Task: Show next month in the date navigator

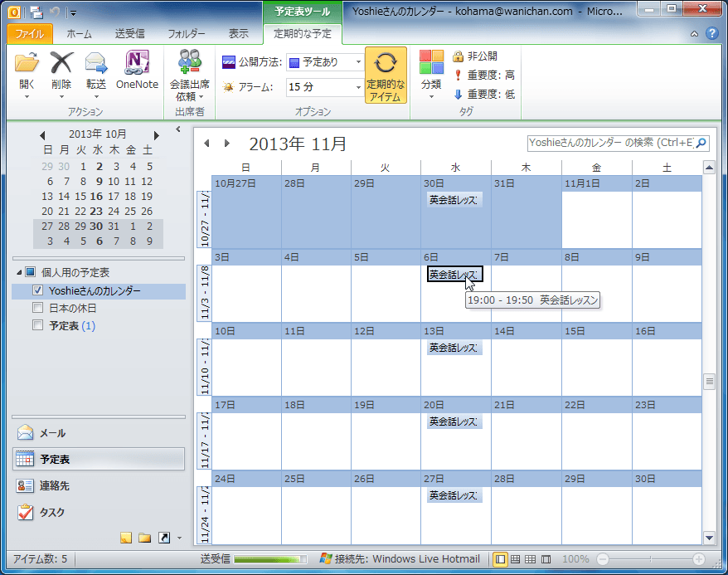Action: click(157, 135)
